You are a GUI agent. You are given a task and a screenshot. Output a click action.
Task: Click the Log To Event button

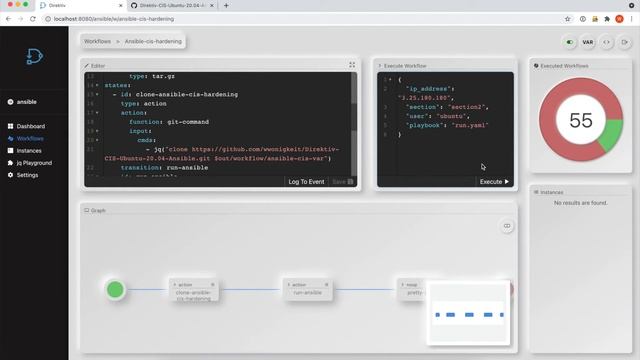pos(306,182)
